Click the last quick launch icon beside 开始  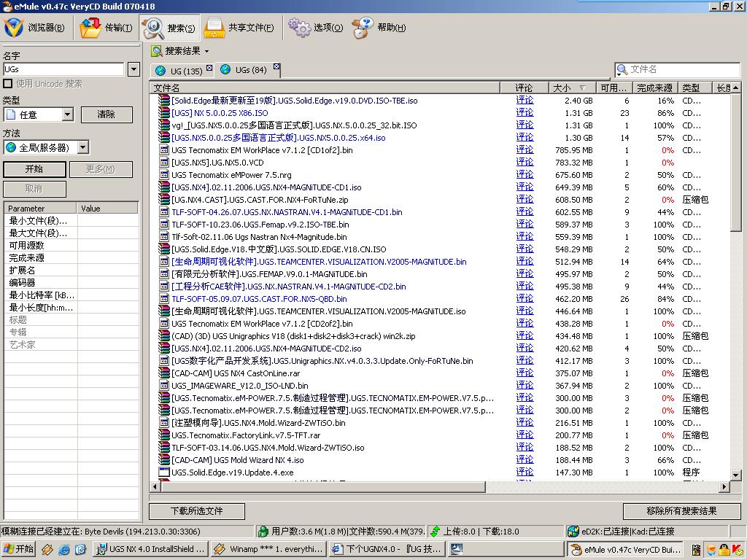[x=80, y=550]
